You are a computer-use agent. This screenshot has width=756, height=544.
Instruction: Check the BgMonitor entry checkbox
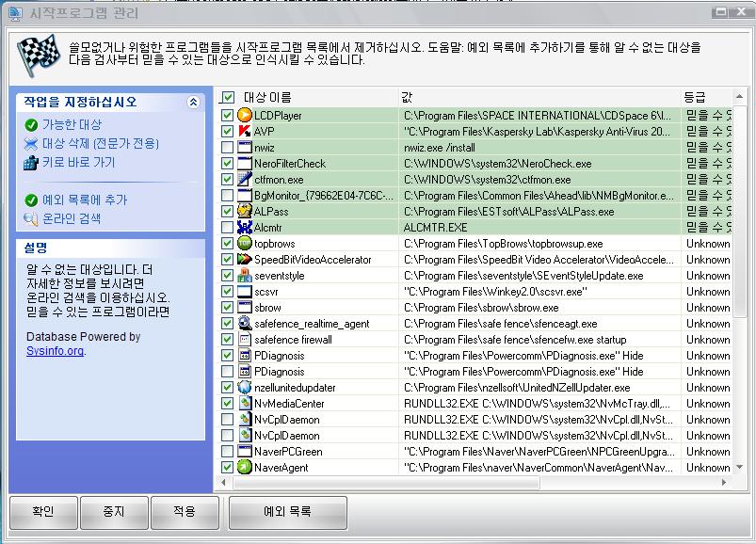pyautogui.click(x=227, y=195)
